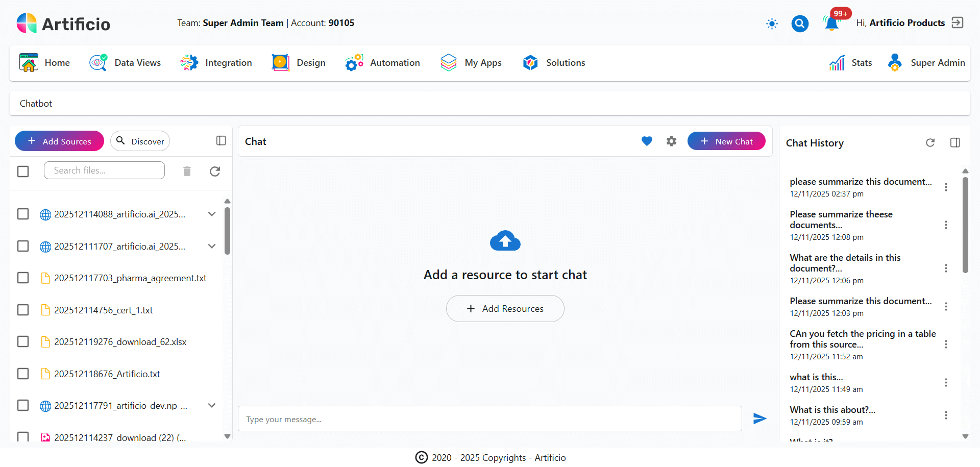
Task: Click the New Chat button
Action: pos(726,141)
